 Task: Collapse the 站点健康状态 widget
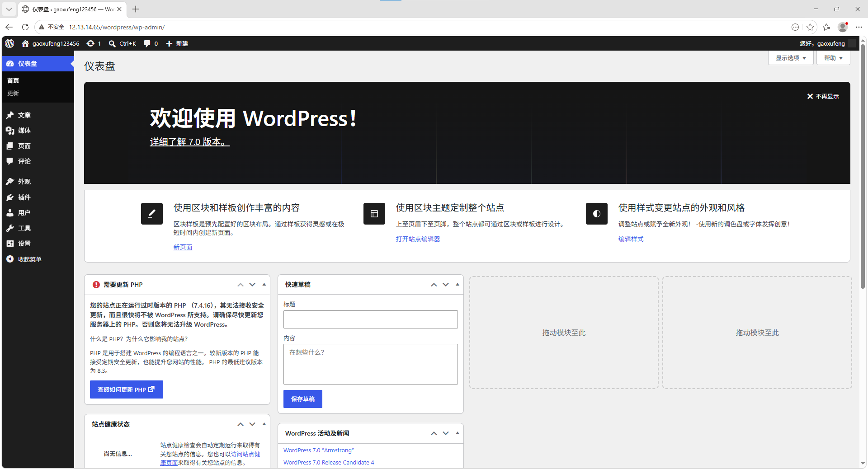pyautogui.click(x=264, y=424)
